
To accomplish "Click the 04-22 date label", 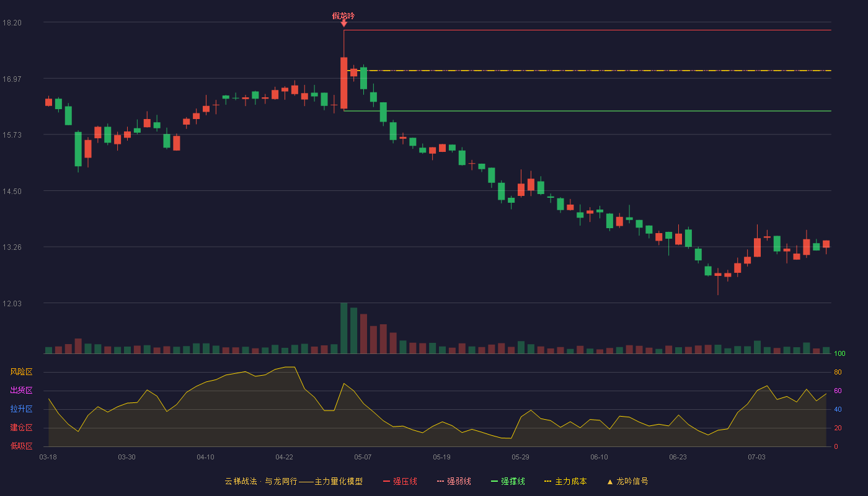I will pyautogui.click(x=284, y=457).
